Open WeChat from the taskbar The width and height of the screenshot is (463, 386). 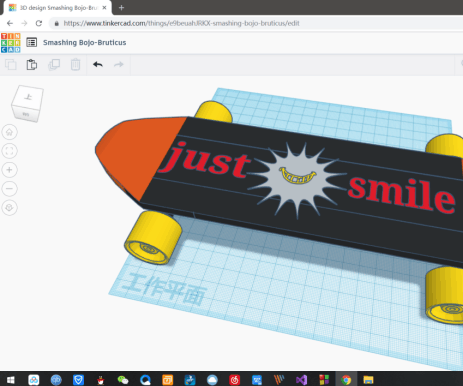pos(123,380)
